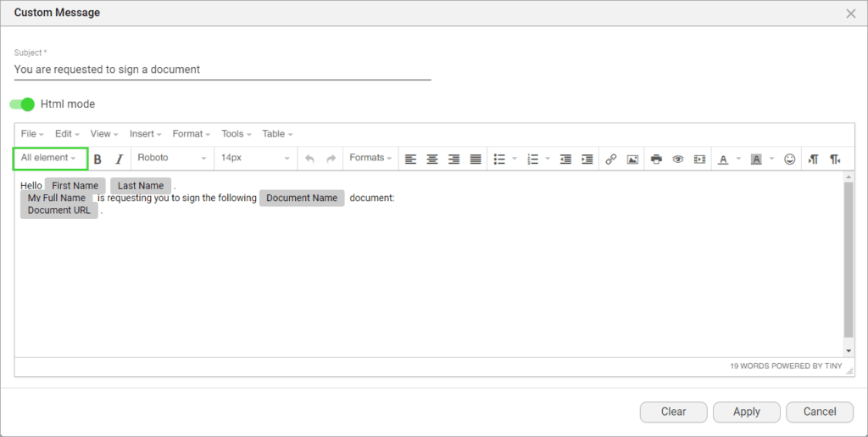Insert a link with chain icon
The height and width of the screenshot is (437, 868).
610,159
